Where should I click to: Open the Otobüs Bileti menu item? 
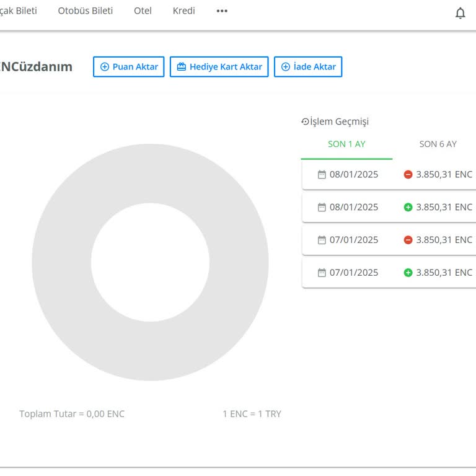86,11
